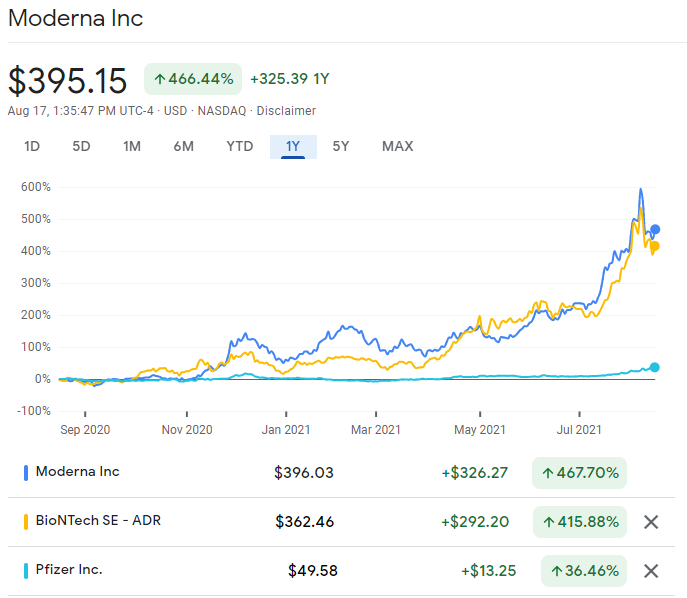Image resolution: width=687 pixels, height=598 pixels.
Task: Switch chart to YTD range
Action: pos(239,147)
